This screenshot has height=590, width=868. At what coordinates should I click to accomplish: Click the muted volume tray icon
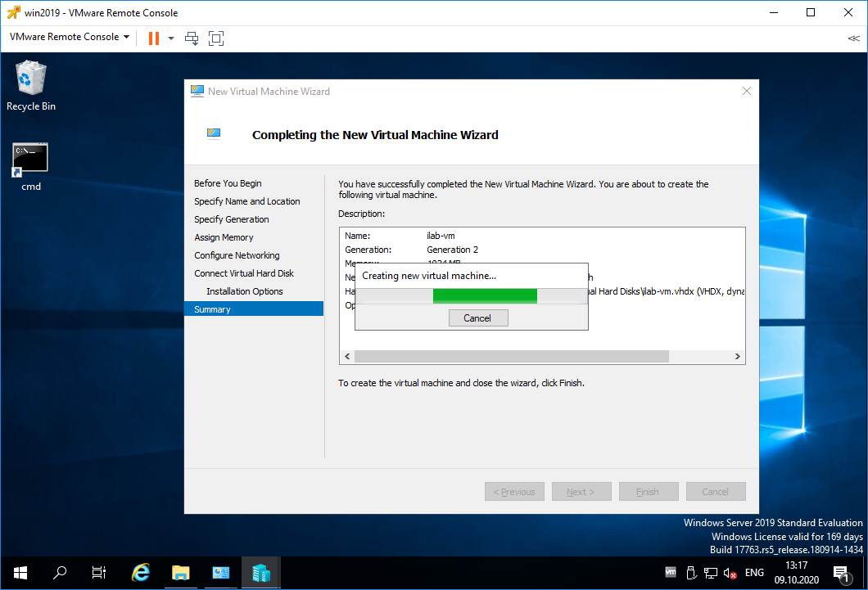[x=730, y=573]
